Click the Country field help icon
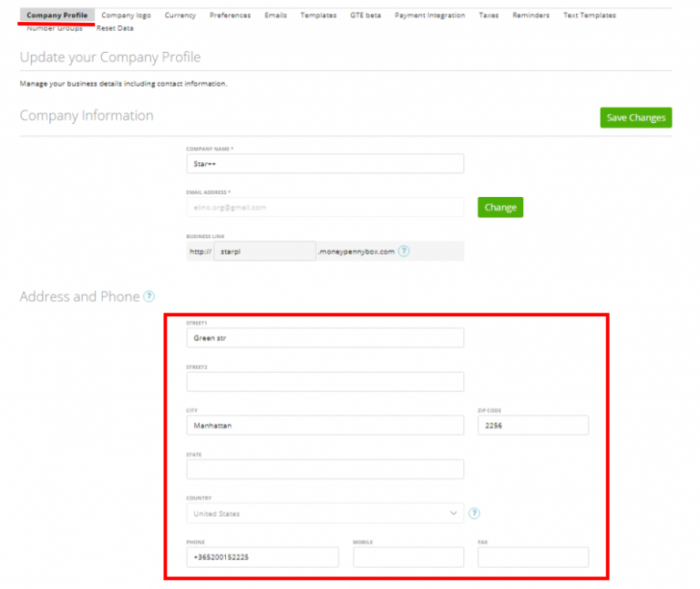 (474, 513)
